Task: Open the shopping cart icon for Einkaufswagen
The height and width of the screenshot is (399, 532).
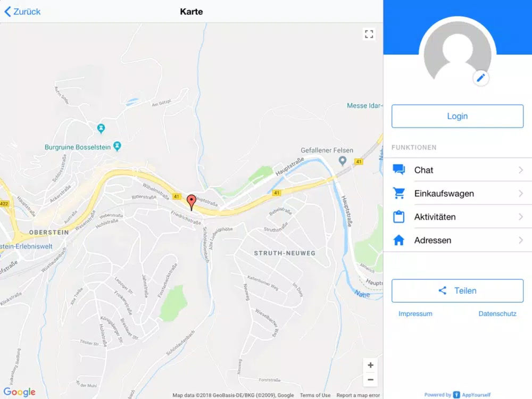Action: pos(398,193)
